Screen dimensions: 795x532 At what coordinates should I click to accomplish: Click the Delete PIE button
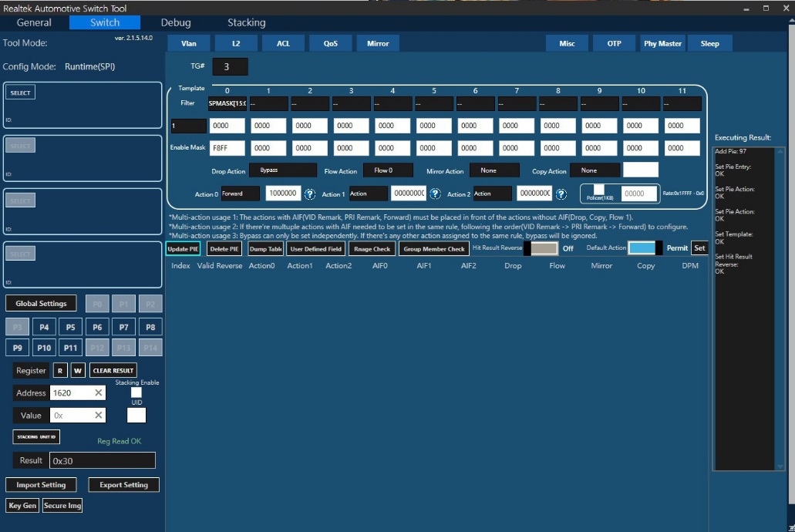(x=224, y=248)
